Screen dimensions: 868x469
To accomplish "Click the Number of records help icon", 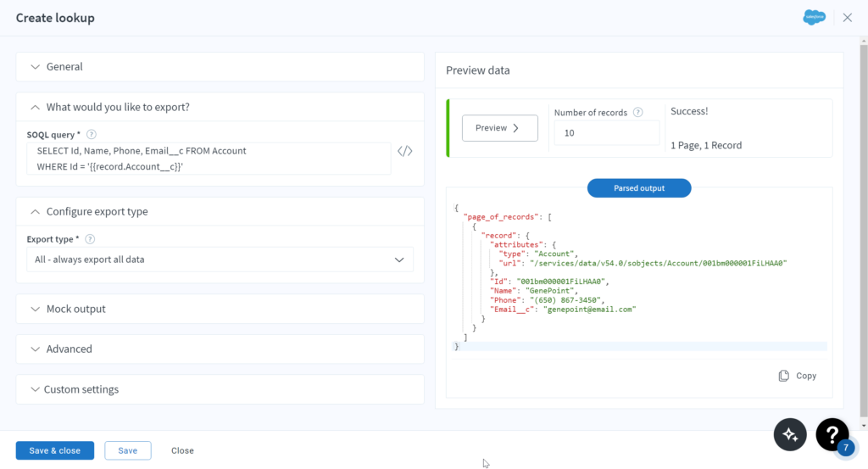I will [637, 112].
